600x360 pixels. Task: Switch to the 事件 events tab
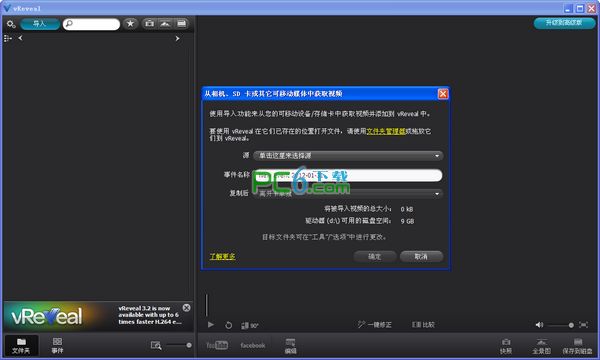click(x=57, y=345)
